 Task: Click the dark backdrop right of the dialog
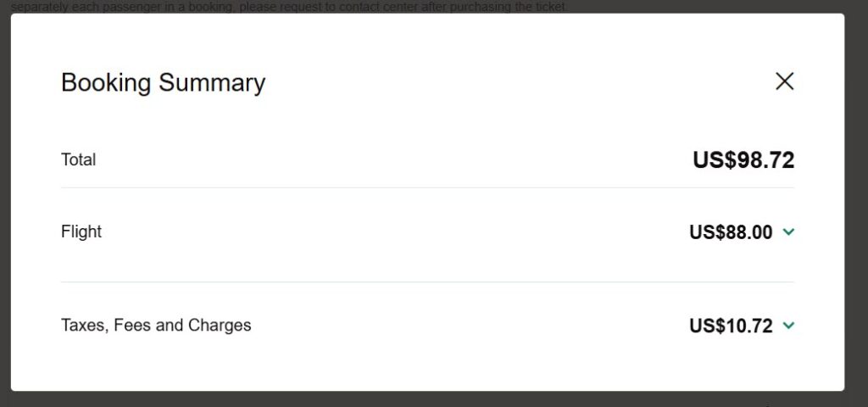click(856, 203)
